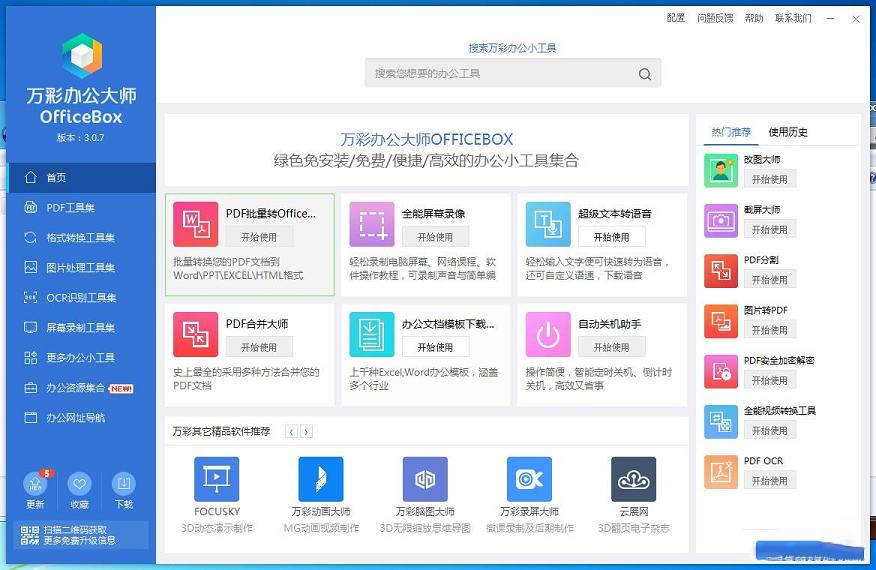
Task: Open the 万彩动画大师 icon
Action: [321, 479]
